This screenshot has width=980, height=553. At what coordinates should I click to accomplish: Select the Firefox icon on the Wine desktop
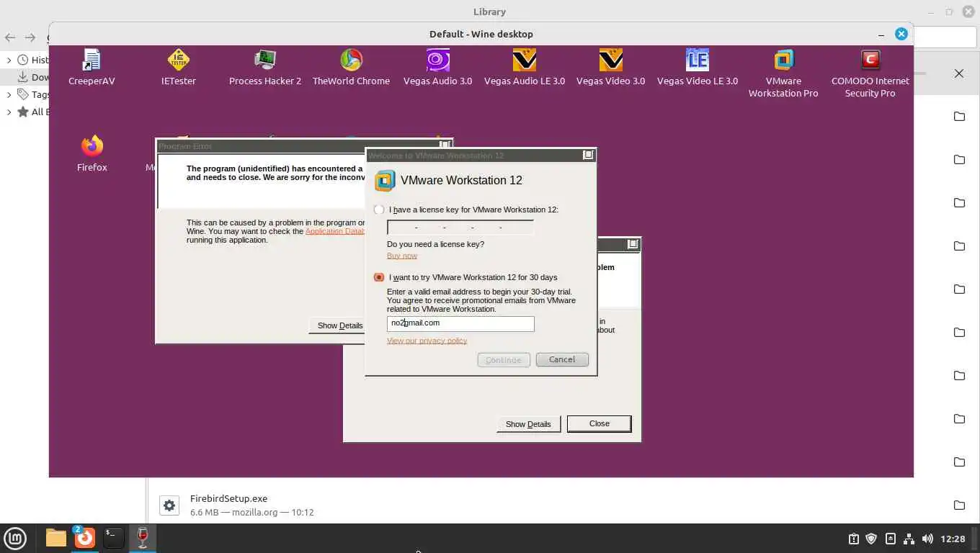pyautogui.click(x=92, y=153)
